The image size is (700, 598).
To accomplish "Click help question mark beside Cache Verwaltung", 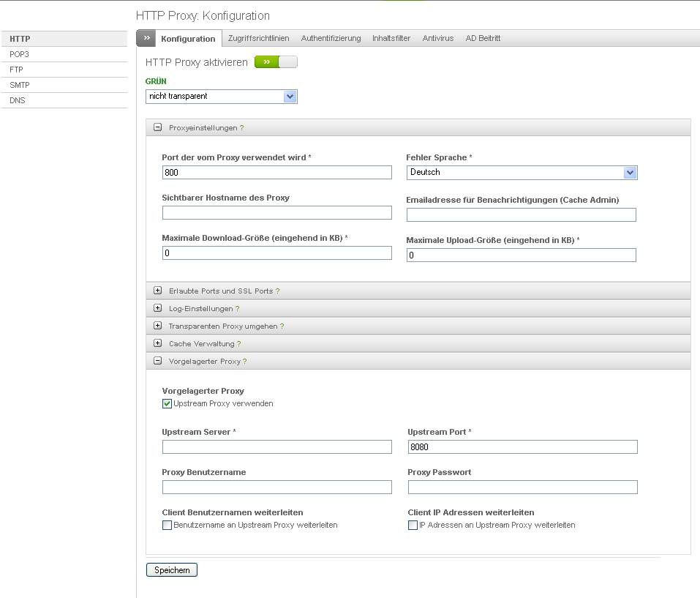I will pyautogui.click(x=239, y=344).
